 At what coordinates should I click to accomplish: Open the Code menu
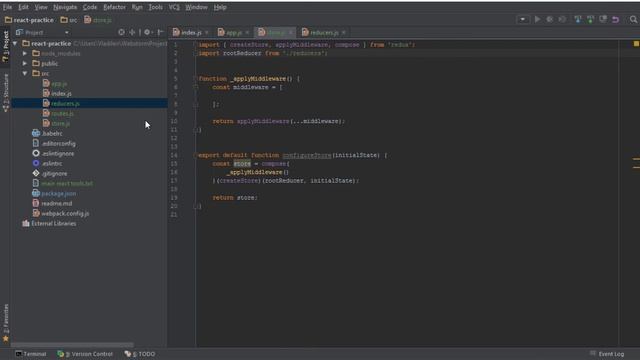coord(90,7)
